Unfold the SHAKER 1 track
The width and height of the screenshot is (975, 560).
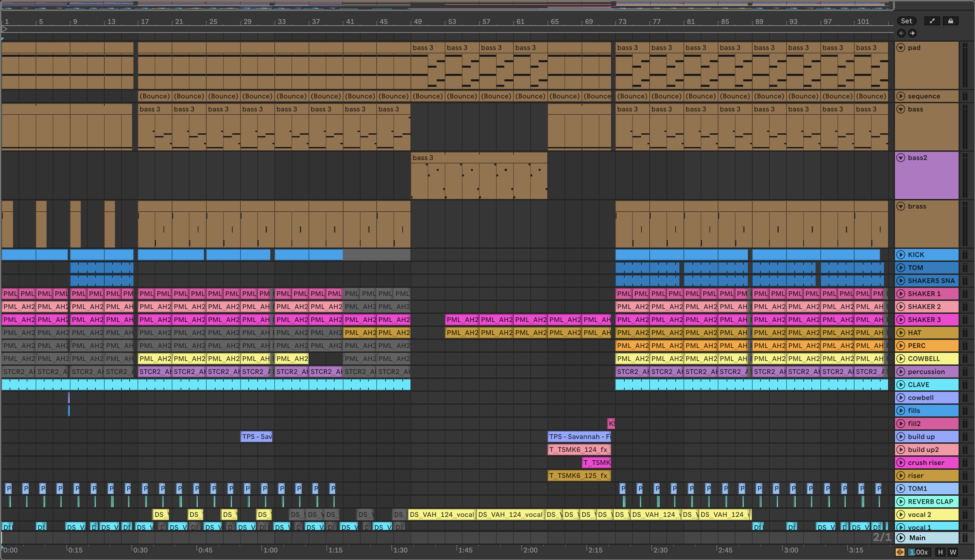901,294
